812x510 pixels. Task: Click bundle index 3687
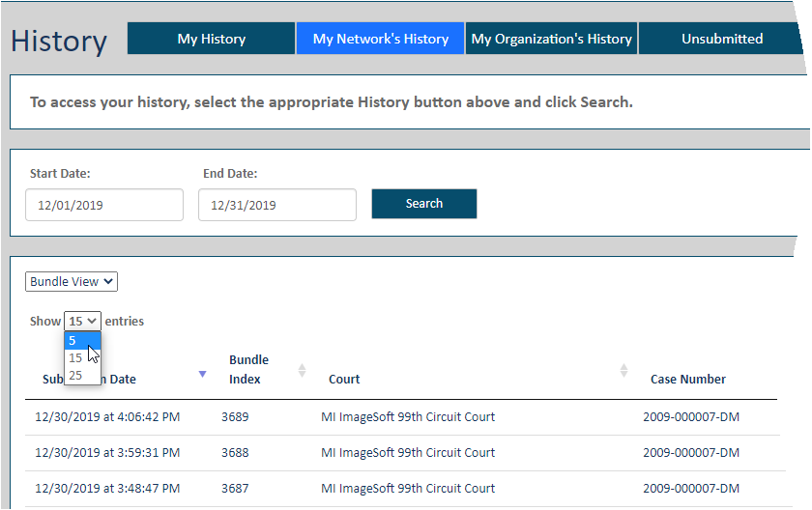(235, 489)
